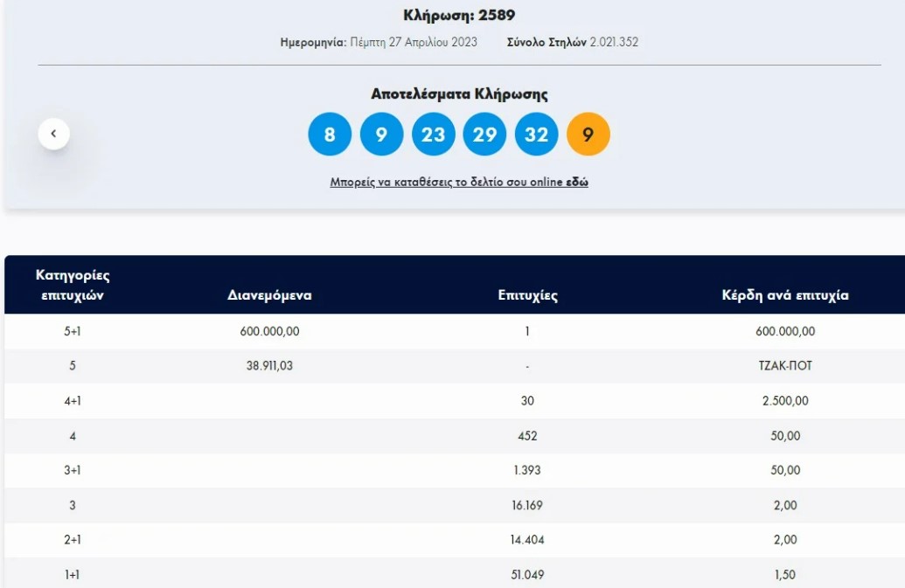Select the number ball 29
Image resolution: width=905 pixels, height=588 pixels.
(x=484, y=135)
